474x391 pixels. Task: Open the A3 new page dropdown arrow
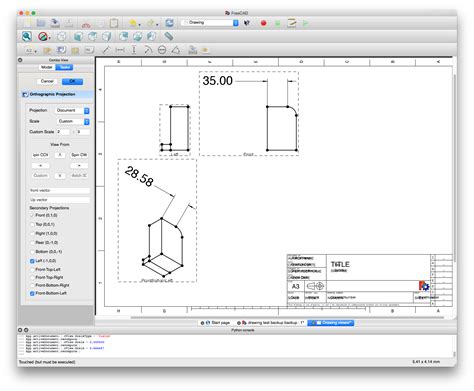35,51
